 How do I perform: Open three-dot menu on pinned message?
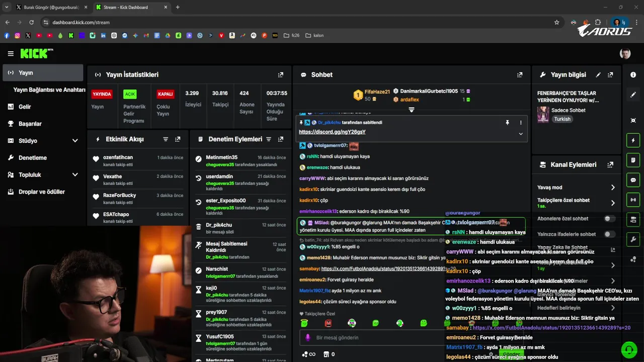521,123
